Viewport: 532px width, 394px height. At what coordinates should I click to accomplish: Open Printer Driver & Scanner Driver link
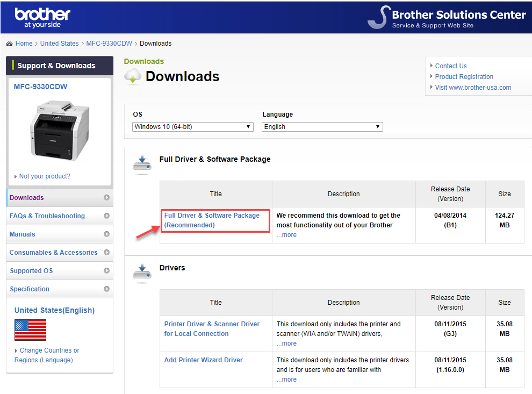click(212, 329)
